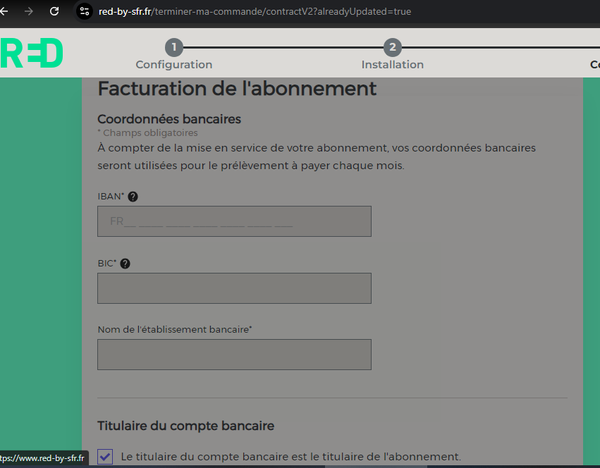Screen dimensions: 600x468
Task: Focus the IBAN input field
Action: click(x=234, y=222)
